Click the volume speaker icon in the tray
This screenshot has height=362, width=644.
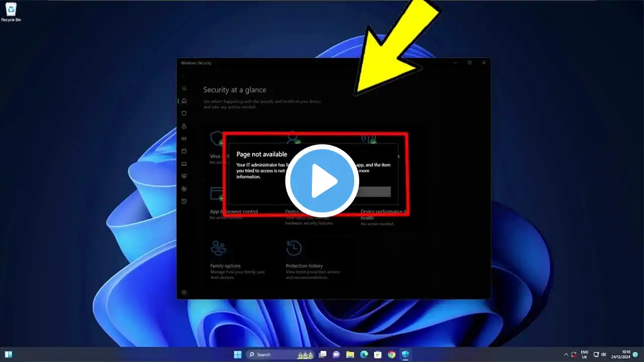pos(604,354)
